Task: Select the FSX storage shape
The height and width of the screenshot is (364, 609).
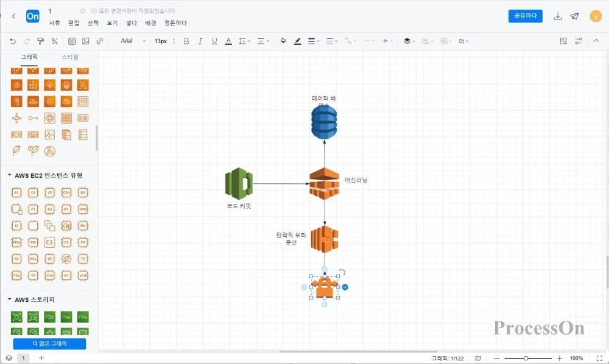Action: [x=50, y=317]
